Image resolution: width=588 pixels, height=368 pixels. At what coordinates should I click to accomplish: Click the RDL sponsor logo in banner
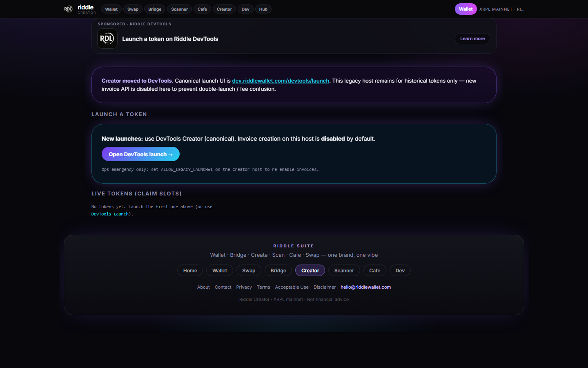107,39
